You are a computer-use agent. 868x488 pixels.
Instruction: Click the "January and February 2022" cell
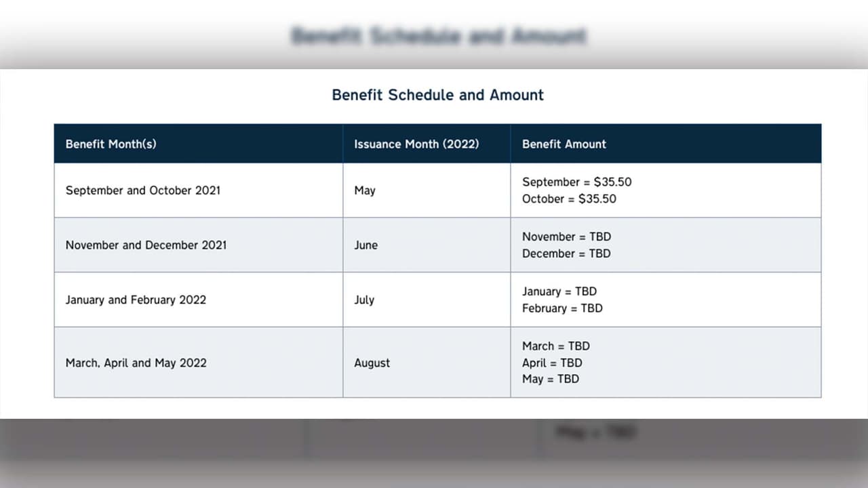(136, 300)
